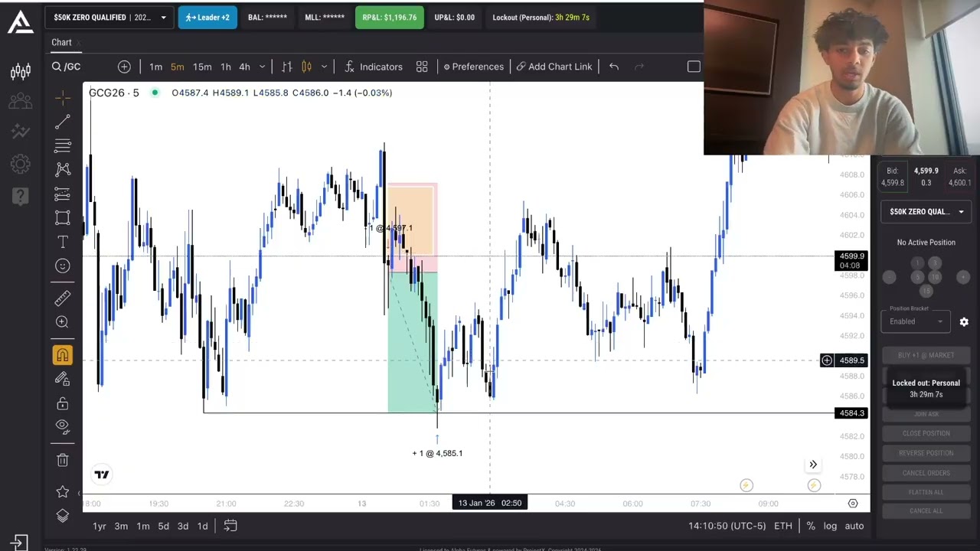Select the XABCD pattern tool
This screenshot has width=980, height=551.
[x=63, y=169]
